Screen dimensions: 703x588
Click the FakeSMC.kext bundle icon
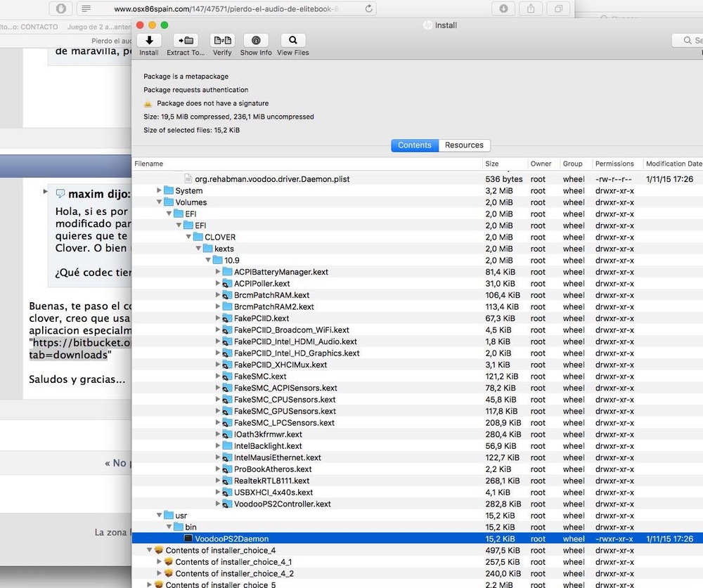[x=227, y=377]
